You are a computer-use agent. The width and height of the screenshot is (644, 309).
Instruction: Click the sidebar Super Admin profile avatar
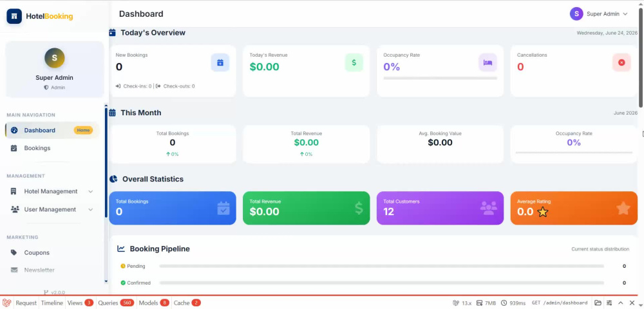[55, 58]
